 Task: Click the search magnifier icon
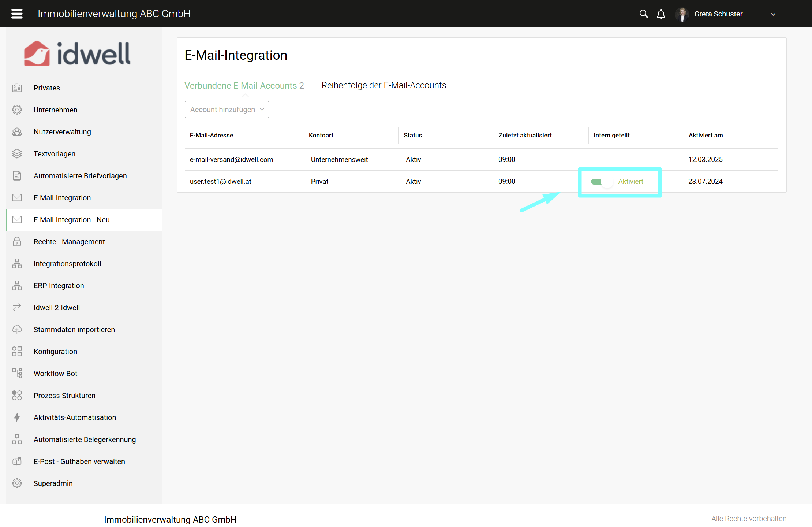pos(643,14)
